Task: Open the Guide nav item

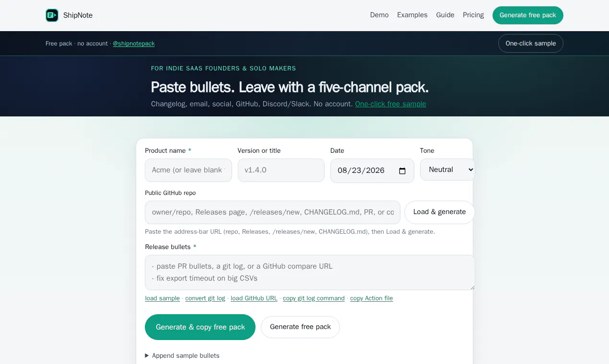Action: point(445,15)
